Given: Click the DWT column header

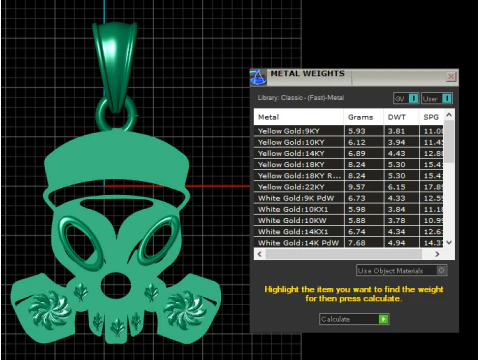Looking at the screenshot, I should pos(401,117).
